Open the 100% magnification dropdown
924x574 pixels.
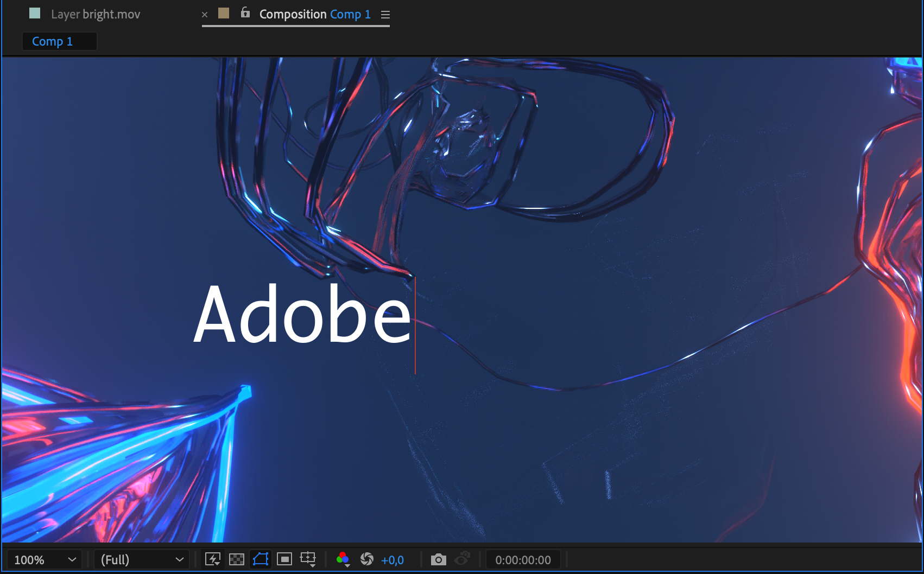tap(44, 560)
